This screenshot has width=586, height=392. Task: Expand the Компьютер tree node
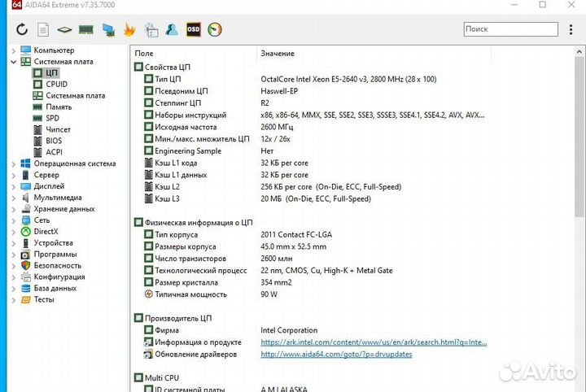[14, 50]
